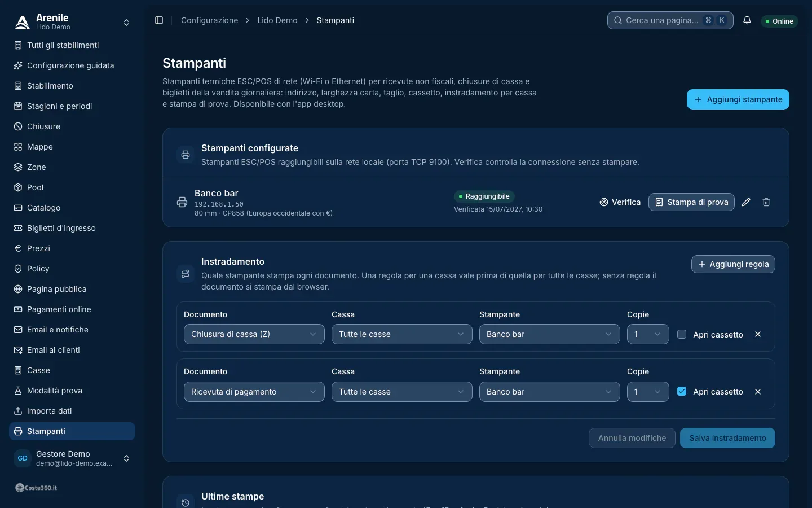Image resolution: width=812 pixels, height=508 pixels.
Task: Click printer icon in Stampanti configurate header
Action: tap(185, 155)
